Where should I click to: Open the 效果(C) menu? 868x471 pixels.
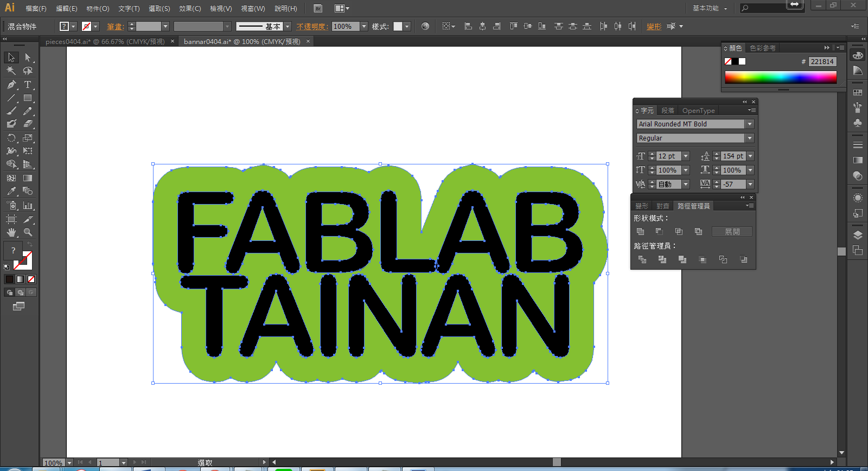(x=190, y=9)
